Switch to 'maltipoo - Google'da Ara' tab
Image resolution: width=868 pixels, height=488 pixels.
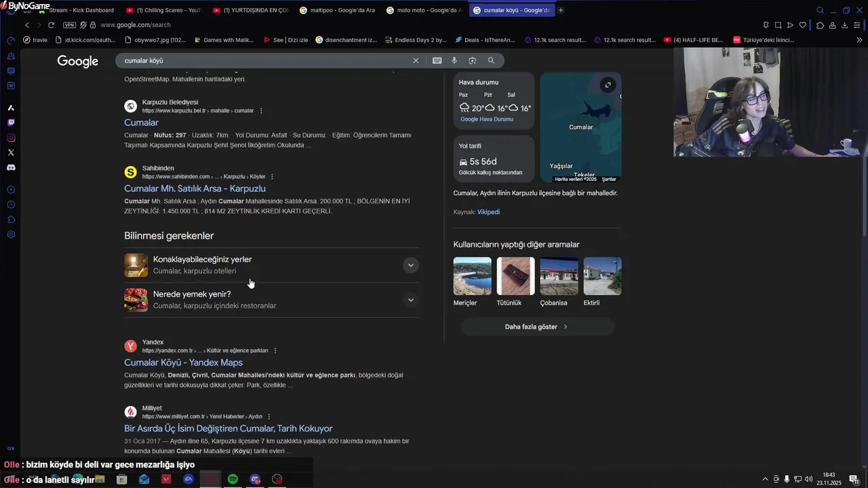click(x=337, y=10)
